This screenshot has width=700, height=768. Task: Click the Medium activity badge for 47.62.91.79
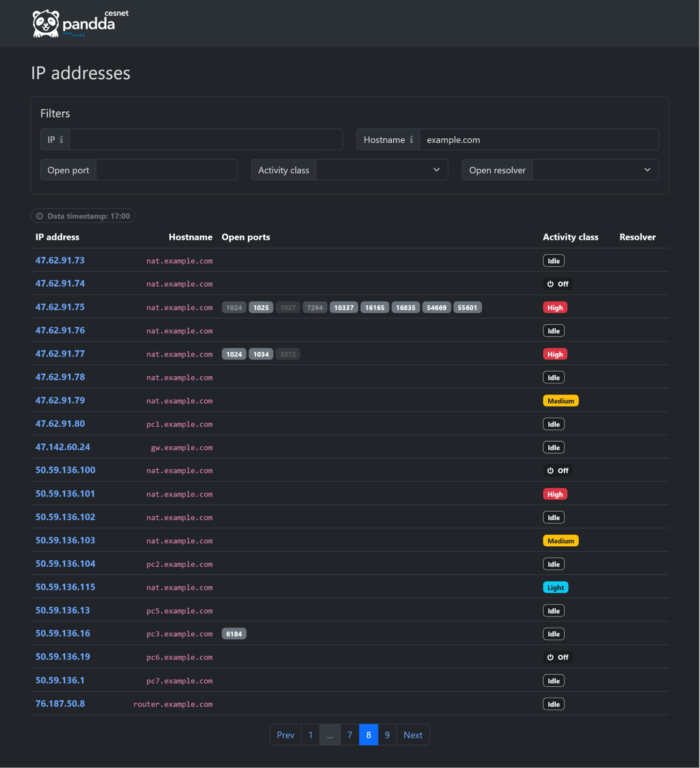560,400
